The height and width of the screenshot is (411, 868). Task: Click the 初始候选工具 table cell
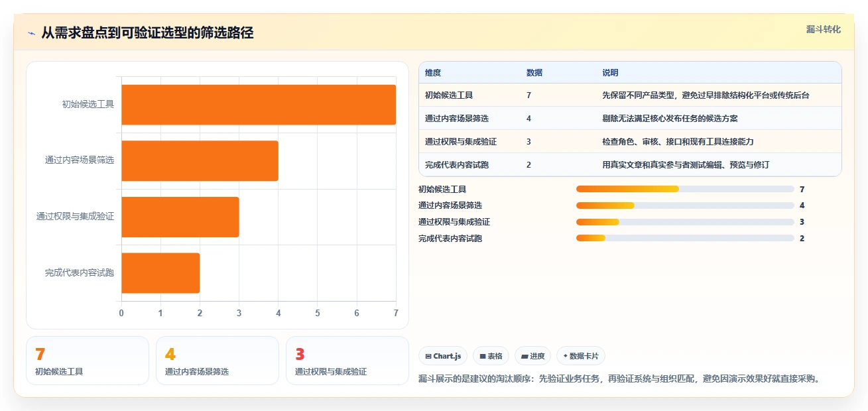pyautogui.click(x=449, y=95)
